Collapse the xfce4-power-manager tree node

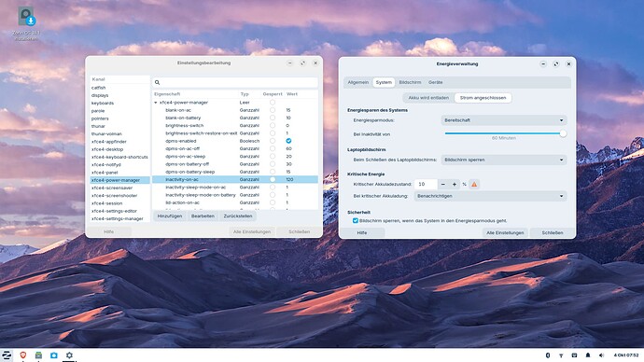pos(156,103)
